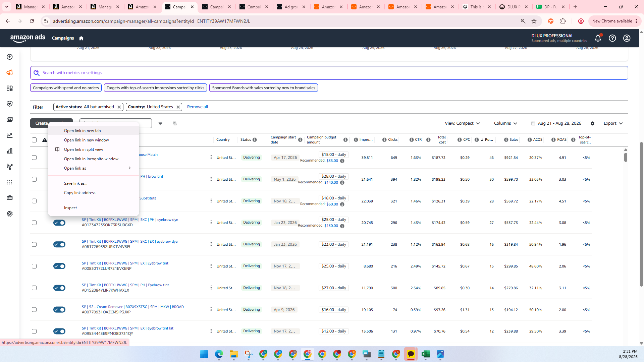The image size is (644, 362).
Task: Remove the Active status filter chip
Action: point(119,107)
